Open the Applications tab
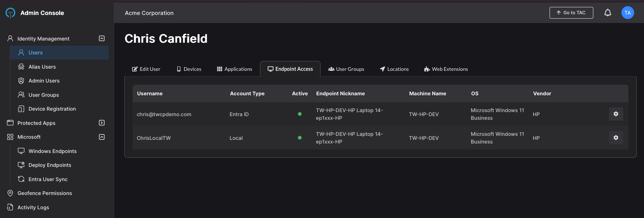Viewport: 644px width, 218px height. [234, 69]
